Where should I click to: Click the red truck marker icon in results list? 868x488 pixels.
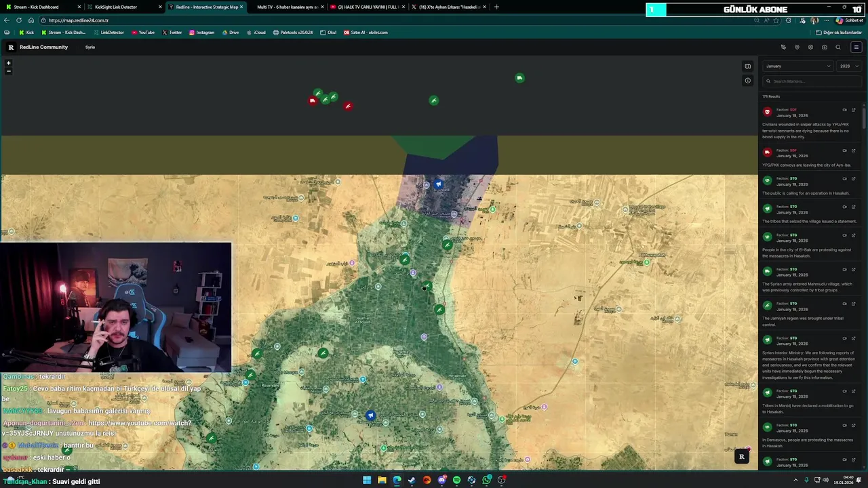(768, 152)
